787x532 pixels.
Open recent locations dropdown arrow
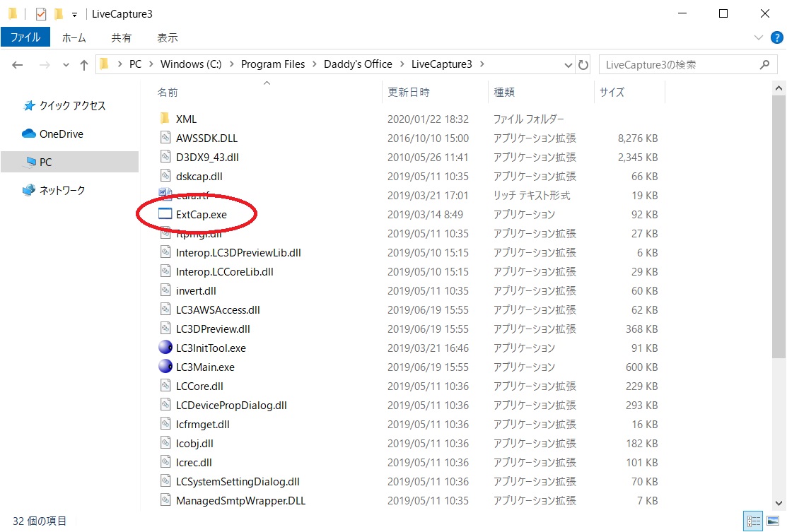[66, 65]
